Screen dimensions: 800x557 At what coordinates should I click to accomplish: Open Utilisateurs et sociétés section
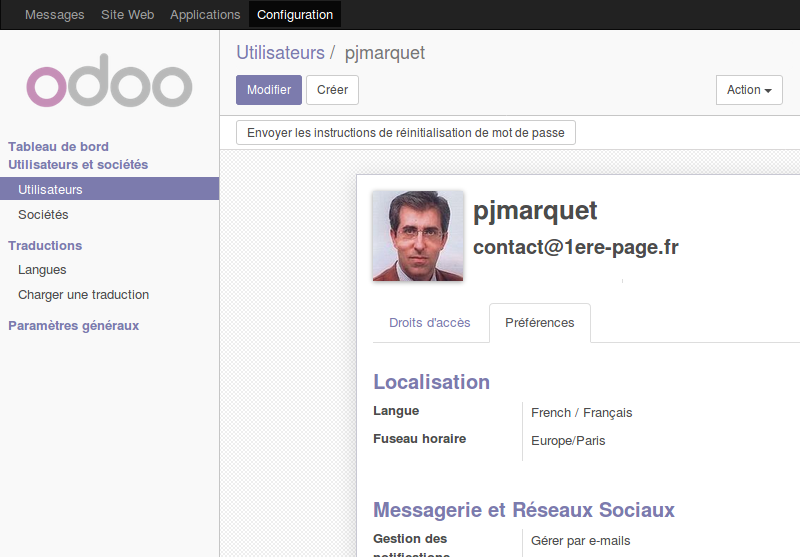(x=78, y=165)
